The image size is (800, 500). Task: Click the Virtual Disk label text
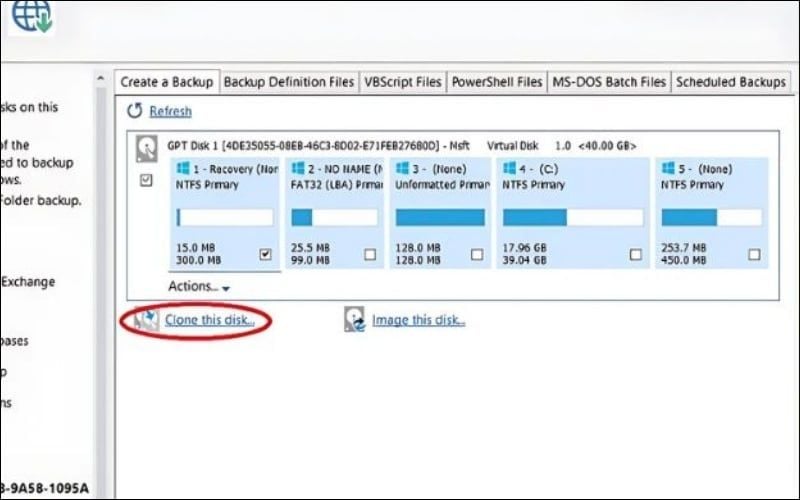(x=513, y=146)
